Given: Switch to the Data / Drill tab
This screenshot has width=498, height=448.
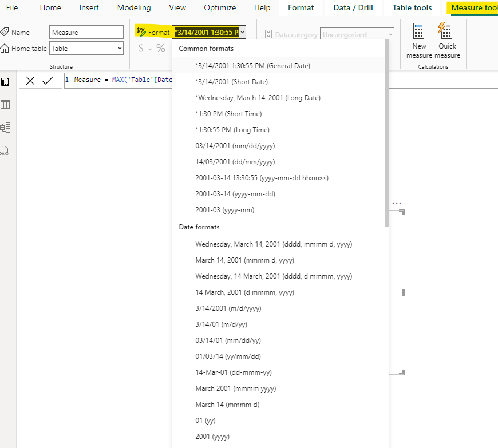Looking at the screenshot, I should point(353,7).
